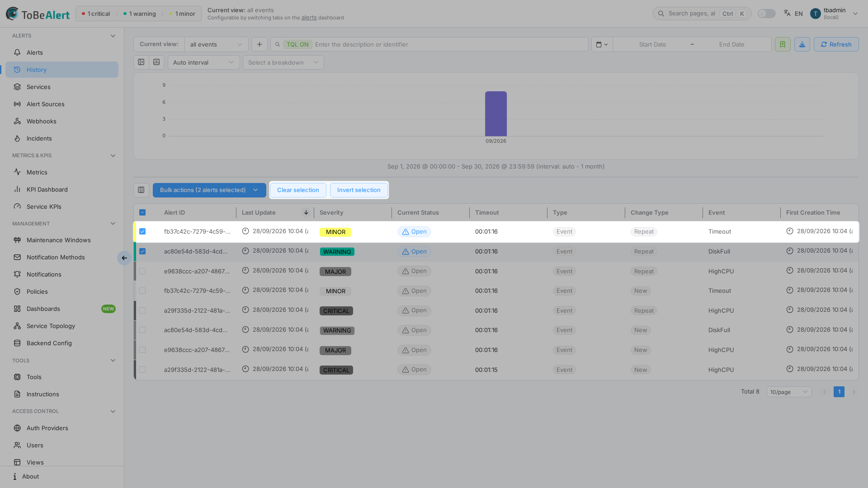
Task: Click Invert selection button
Action: click(359, 190)
